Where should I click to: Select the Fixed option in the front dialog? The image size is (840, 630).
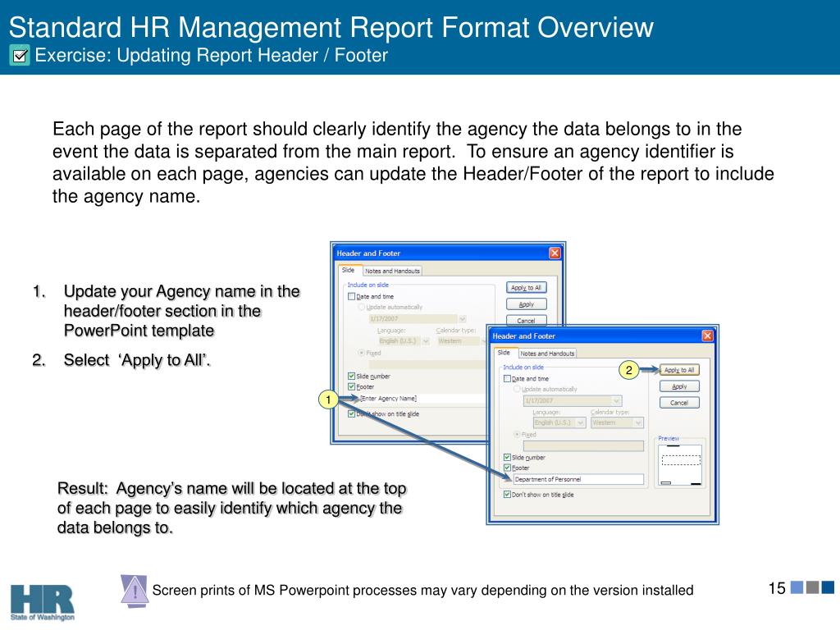point(517,435)
